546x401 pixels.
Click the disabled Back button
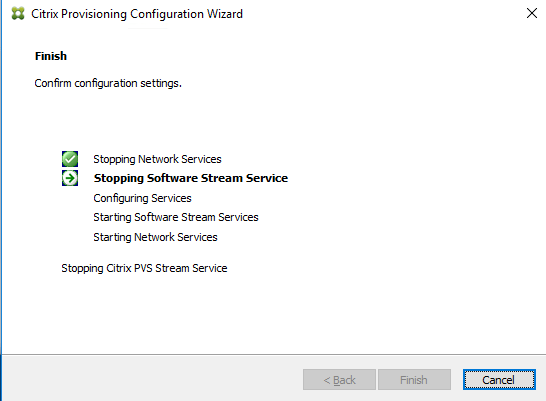(x=339, y=379)
